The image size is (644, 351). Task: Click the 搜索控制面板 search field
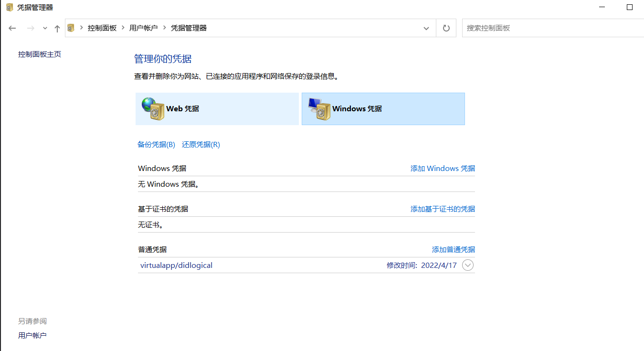[x=553, y=28]
